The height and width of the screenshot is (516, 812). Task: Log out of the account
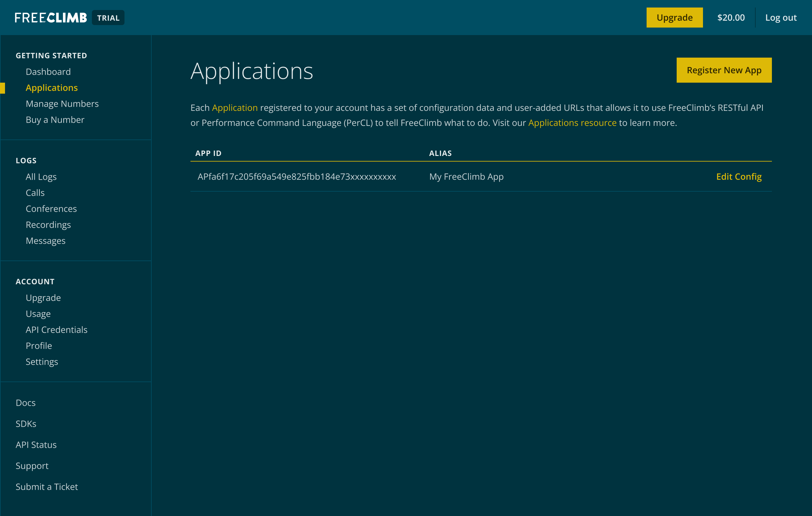[781, 18]
